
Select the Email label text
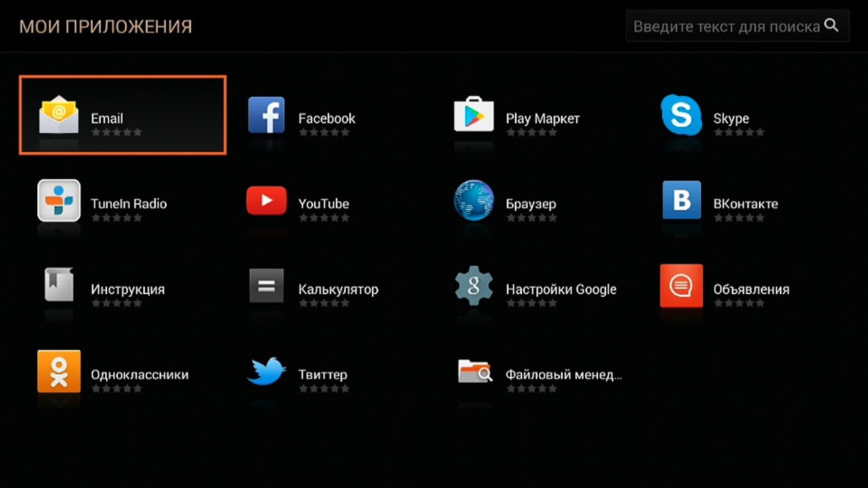coord(107,118)
